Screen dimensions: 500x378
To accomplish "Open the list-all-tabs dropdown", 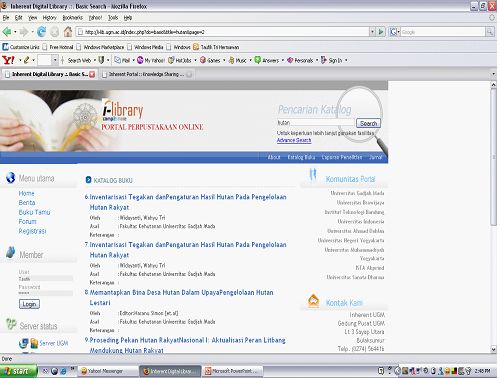I will [493, 74].
